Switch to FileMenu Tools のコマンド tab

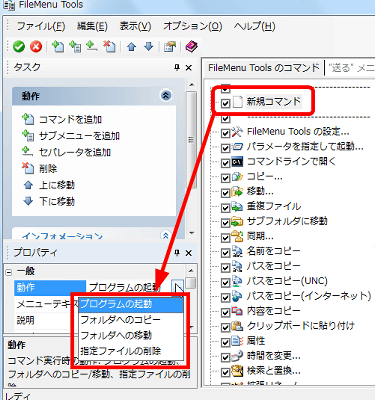coord(264,68)
